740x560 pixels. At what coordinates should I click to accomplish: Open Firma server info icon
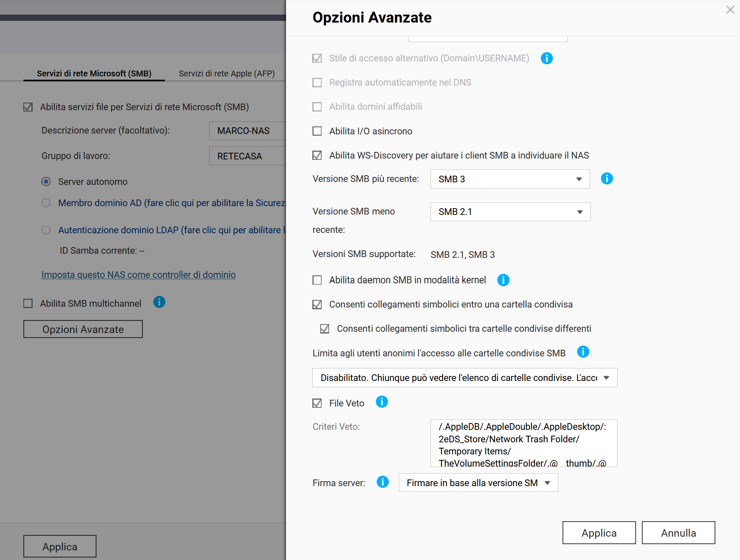pyautogui.click(x=383, y=482)
